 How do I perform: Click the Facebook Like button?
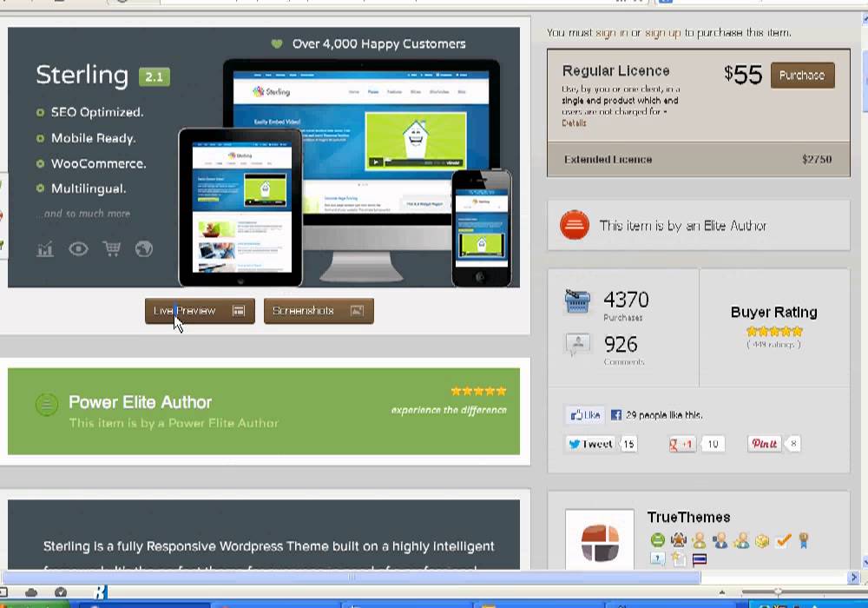coord(585,415)
